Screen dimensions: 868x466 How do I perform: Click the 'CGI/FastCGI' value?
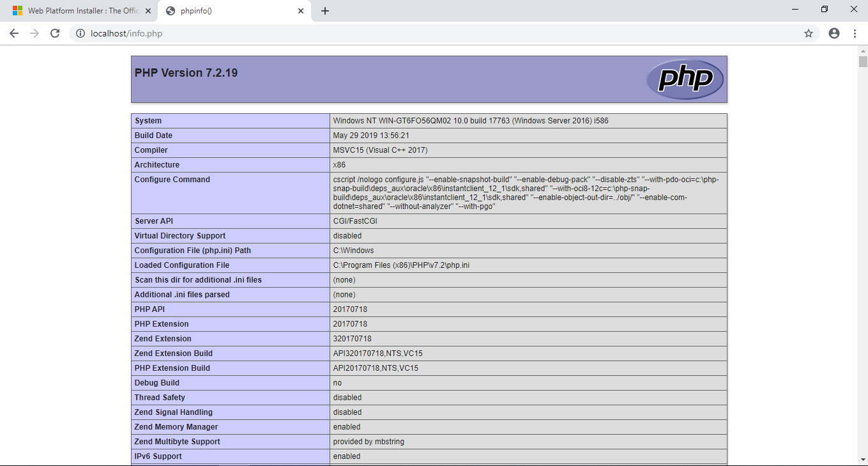(355, 221)
